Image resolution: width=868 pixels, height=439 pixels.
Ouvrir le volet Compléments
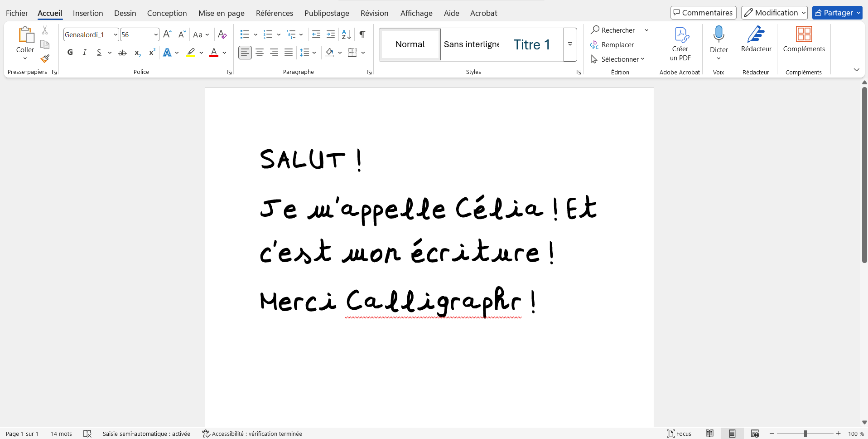804,41
